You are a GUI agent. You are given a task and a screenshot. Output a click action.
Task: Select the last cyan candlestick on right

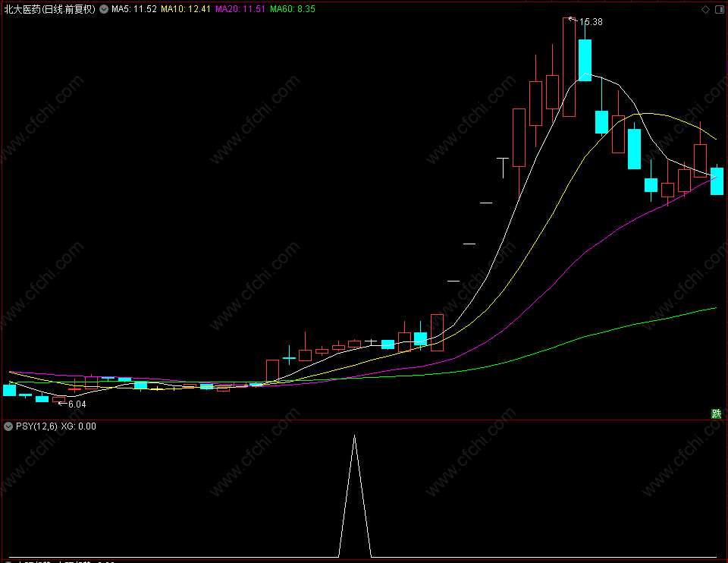717,181
